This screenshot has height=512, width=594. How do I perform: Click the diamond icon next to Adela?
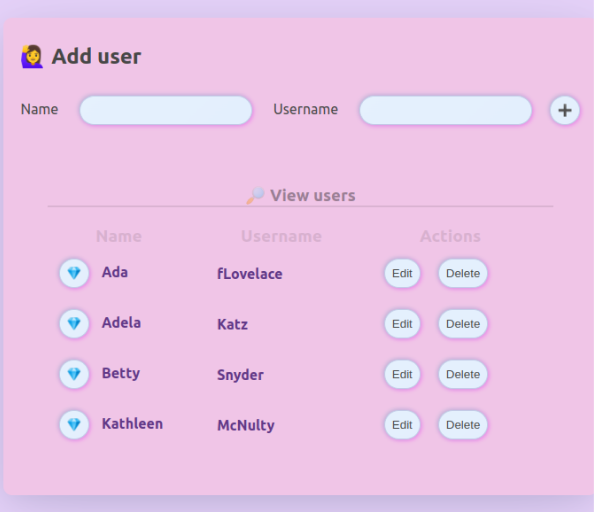(x=74, y=323)
